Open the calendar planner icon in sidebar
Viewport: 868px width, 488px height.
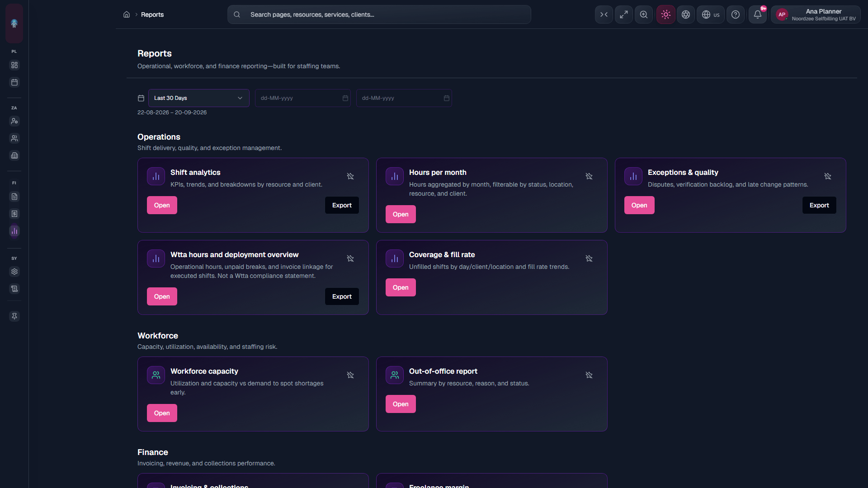point(14,82)
